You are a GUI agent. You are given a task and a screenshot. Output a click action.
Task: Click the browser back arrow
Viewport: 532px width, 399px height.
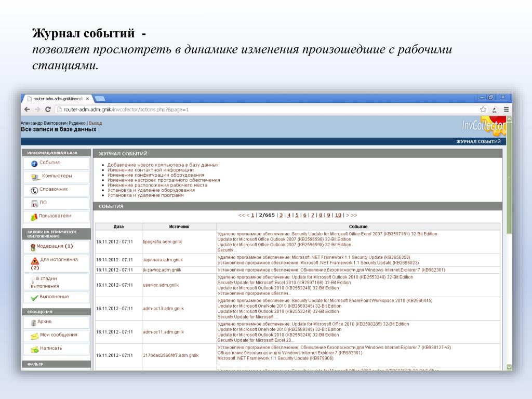(27, 109)
